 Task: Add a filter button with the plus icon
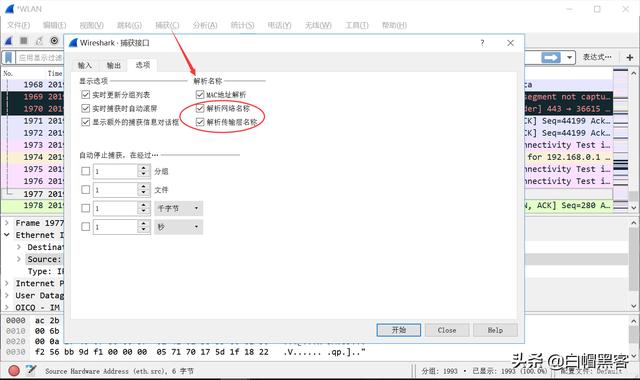(x=629, y=58)
